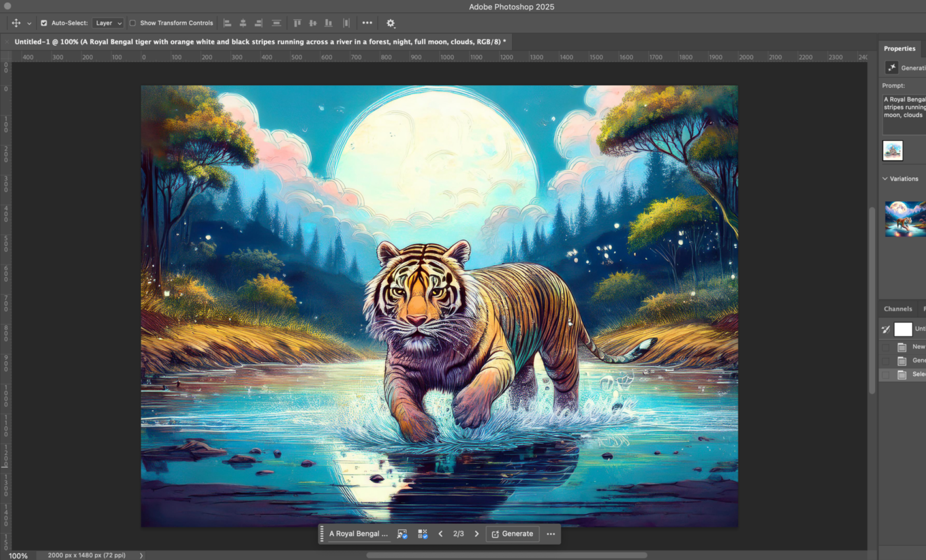
Task: Select the white Untitled history snapshot thumbnail
Action: tap(903, 329)
